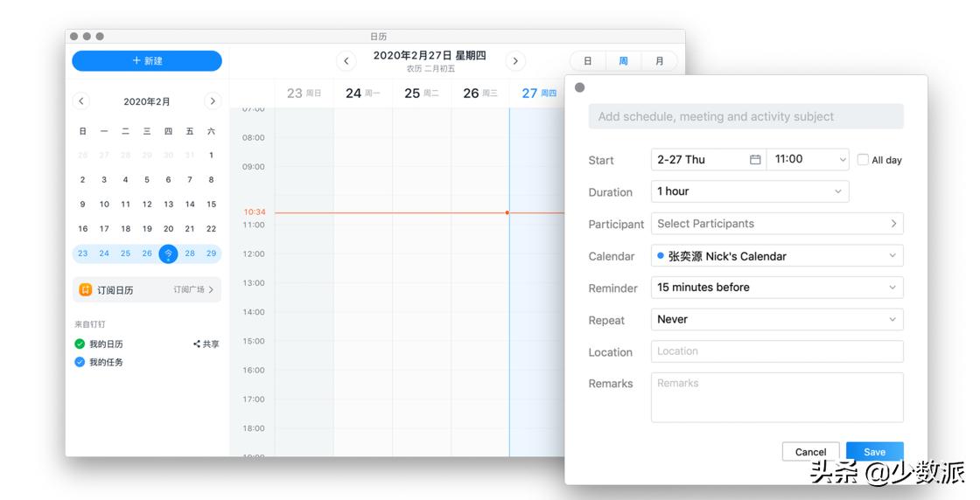Click the 订阅日历 row label
The width and height of the screenshot is (980, 500).
pos(115,290)
